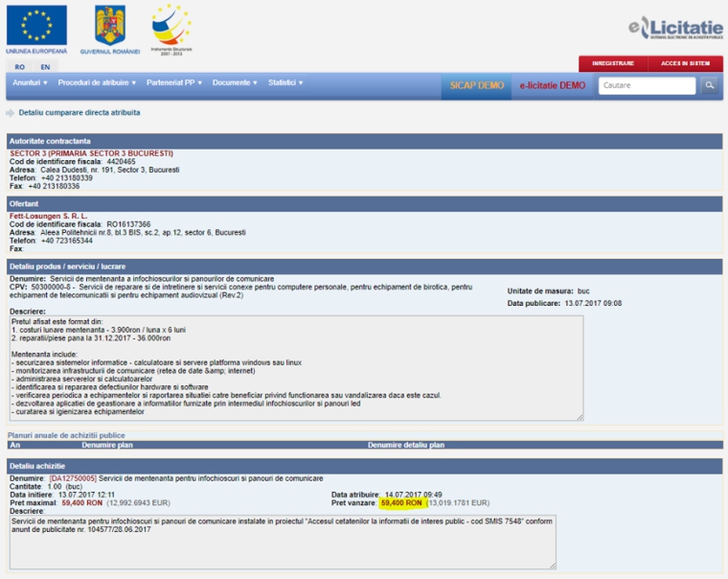Expand the Parteneriat PP menu
This screenshot has width=728, height=579.
[x=174, y=82]
